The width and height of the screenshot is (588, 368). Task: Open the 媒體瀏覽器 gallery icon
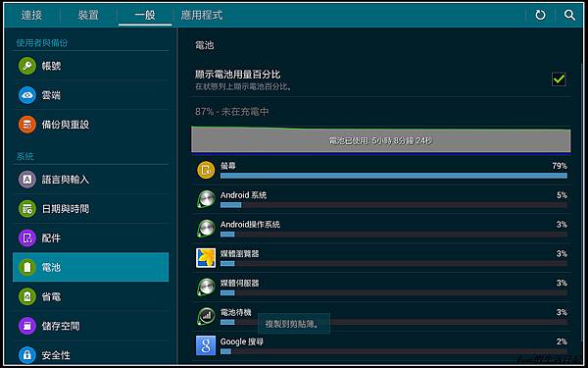tap(206, 257)
